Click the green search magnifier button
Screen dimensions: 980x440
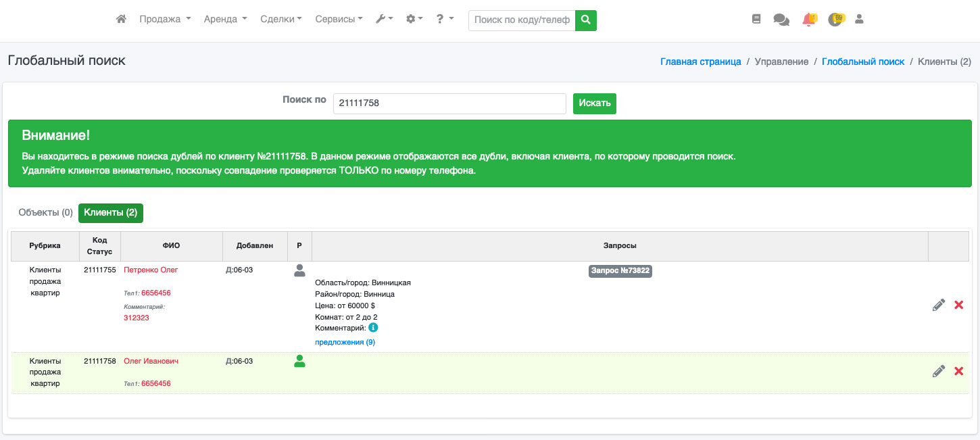pos(586,20)
